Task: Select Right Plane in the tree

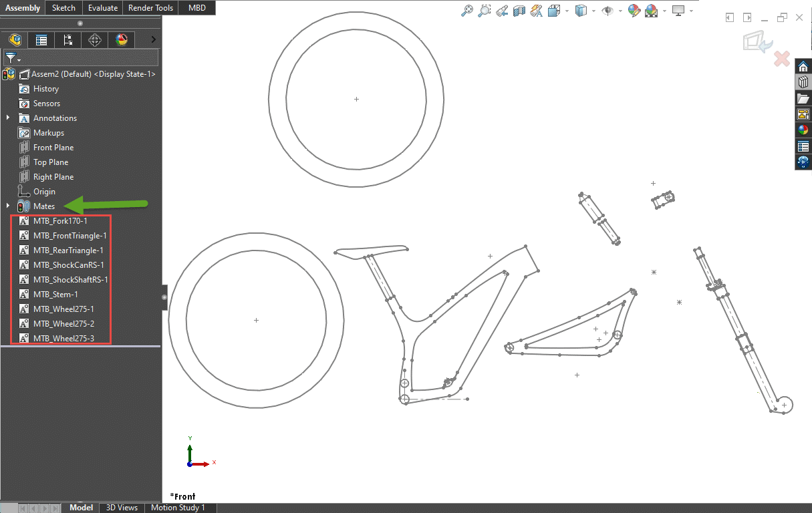Action: (x=53, y=177)
